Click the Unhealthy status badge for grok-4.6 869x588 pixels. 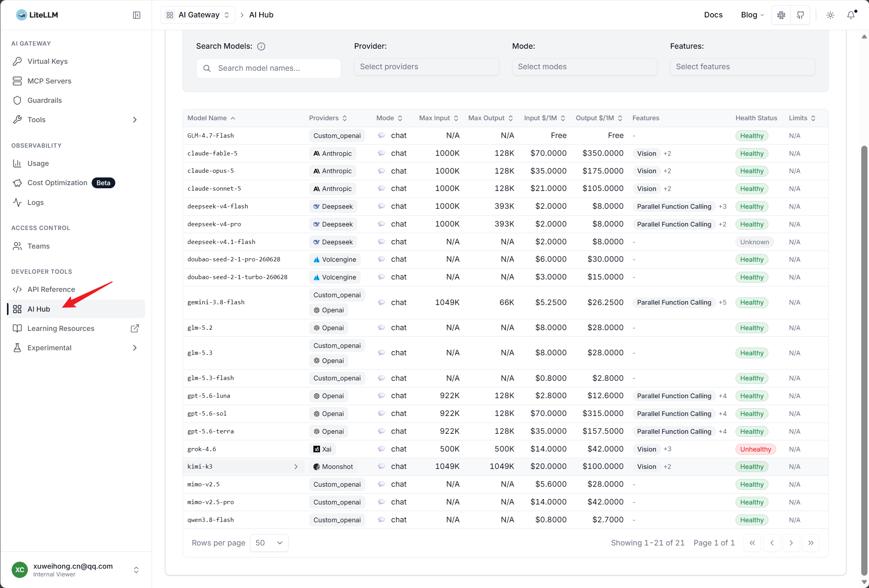(756, 449)
